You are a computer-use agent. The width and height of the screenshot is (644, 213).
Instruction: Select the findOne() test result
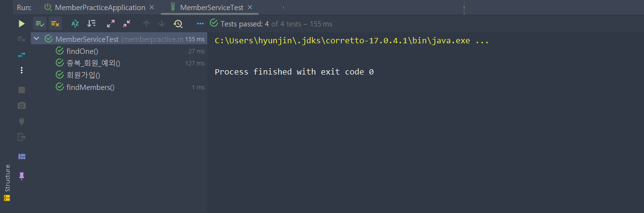coord(130,51)
